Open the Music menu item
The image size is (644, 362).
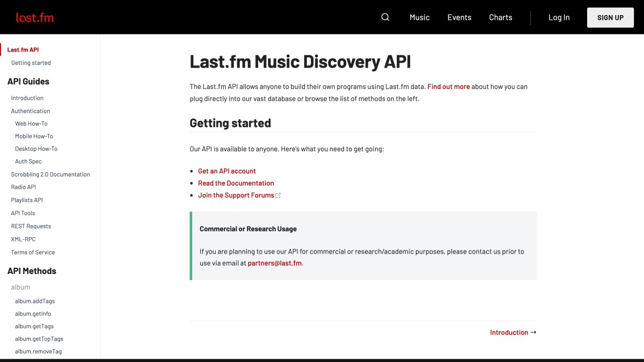pyautogui.click(x=420, y=17)
